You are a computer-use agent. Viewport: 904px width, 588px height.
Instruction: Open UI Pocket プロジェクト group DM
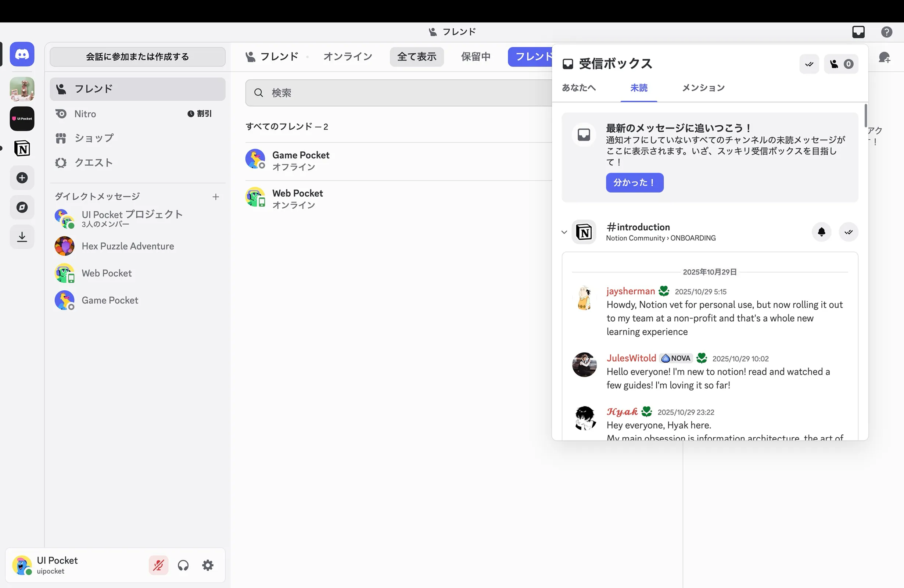[137, 218]
